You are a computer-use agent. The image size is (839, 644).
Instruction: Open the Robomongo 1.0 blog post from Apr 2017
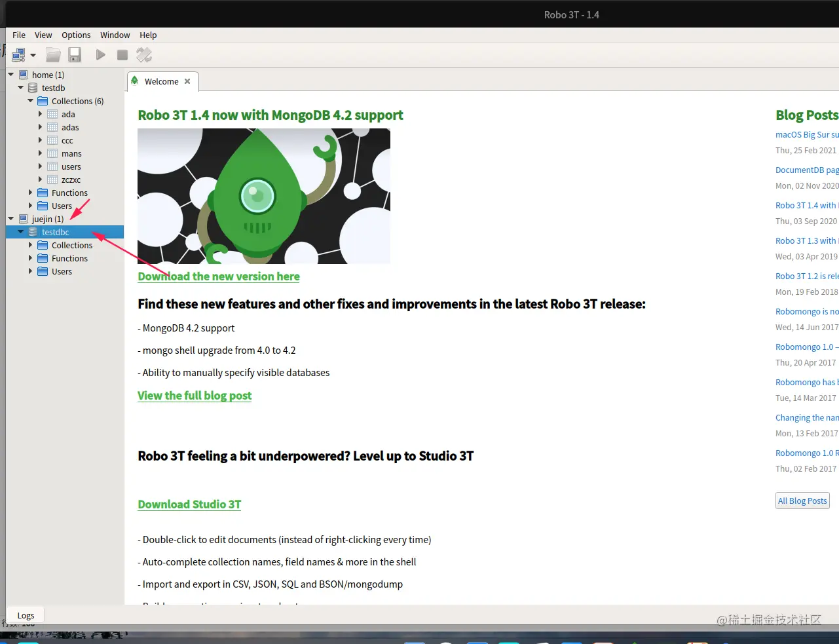tap(807, 347)
